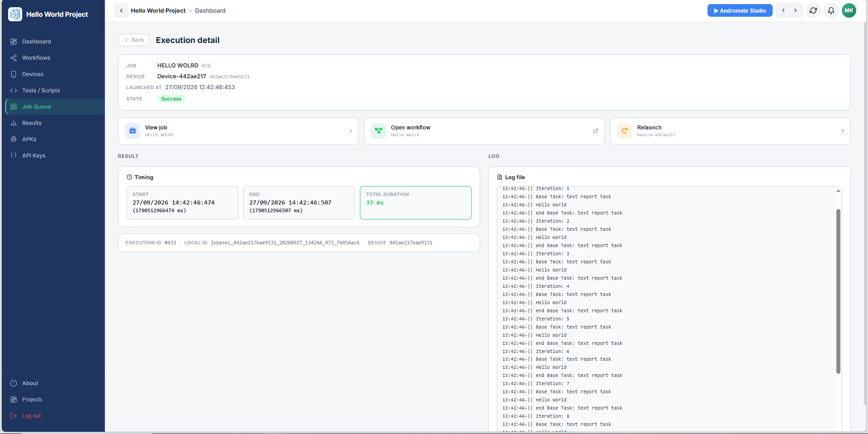Click the local ID jobexec string
This screenshot has width=868, height=434.
[x=285, y=243]
